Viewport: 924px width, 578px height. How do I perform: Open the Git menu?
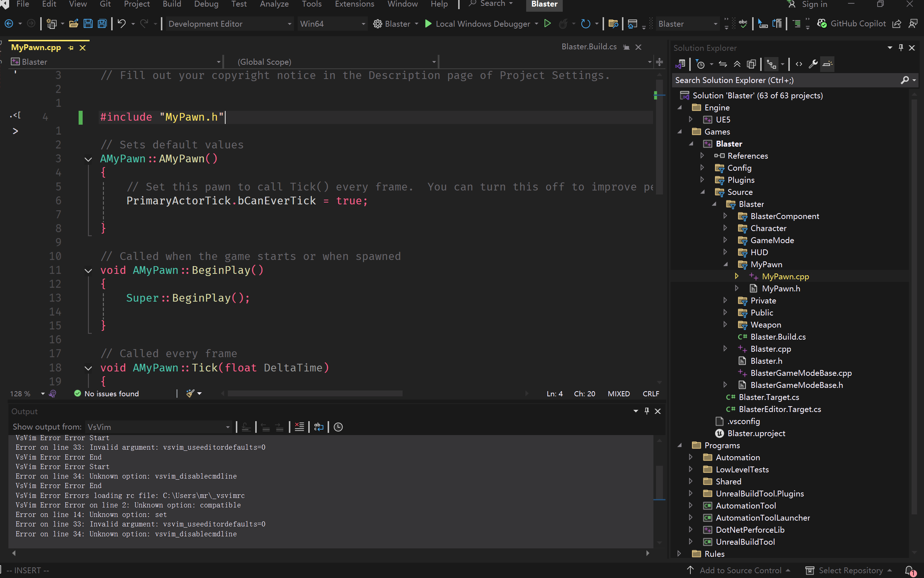tap(105, 4)
